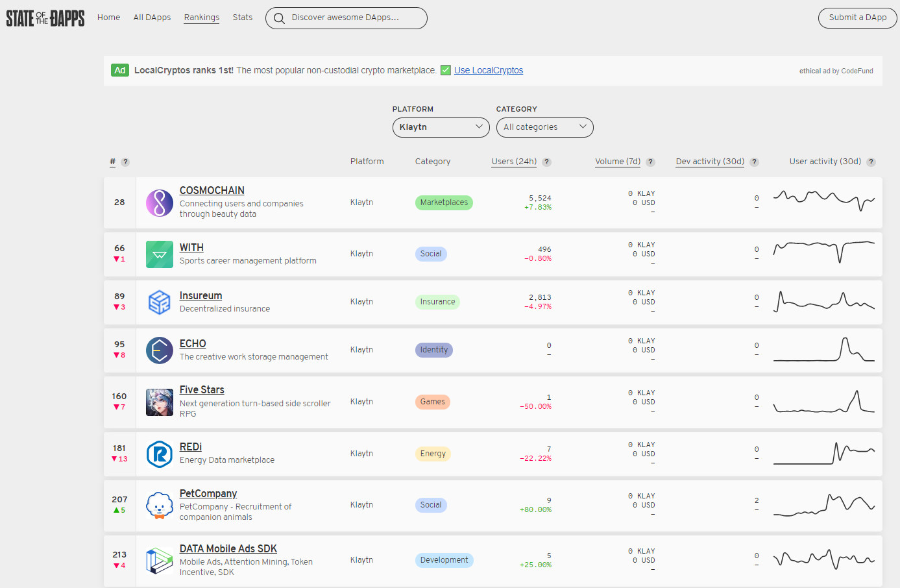
Task: Open the WITH app icon
Action: 160,254
